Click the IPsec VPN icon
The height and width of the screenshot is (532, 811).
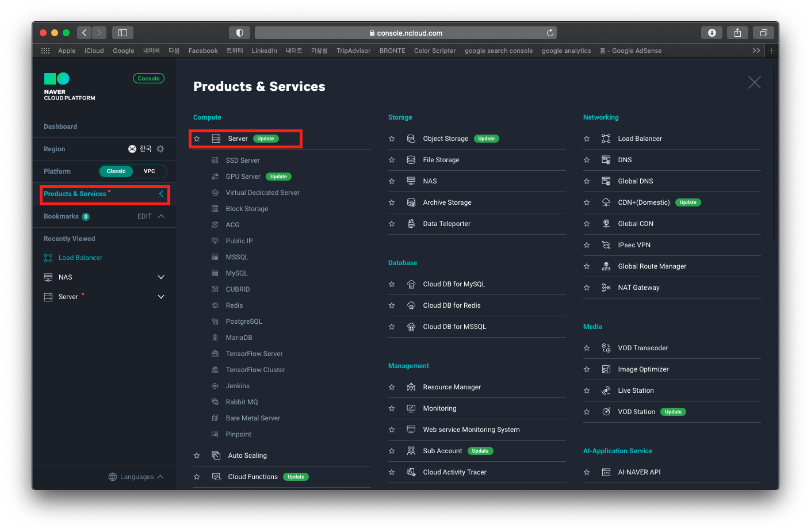coord(606,245)
